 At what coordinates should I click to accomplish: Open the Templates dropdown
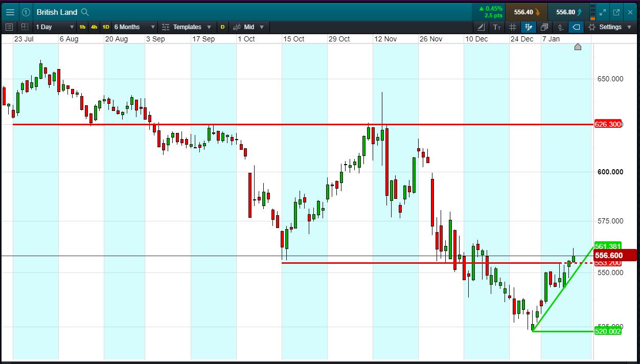(186, 27)
